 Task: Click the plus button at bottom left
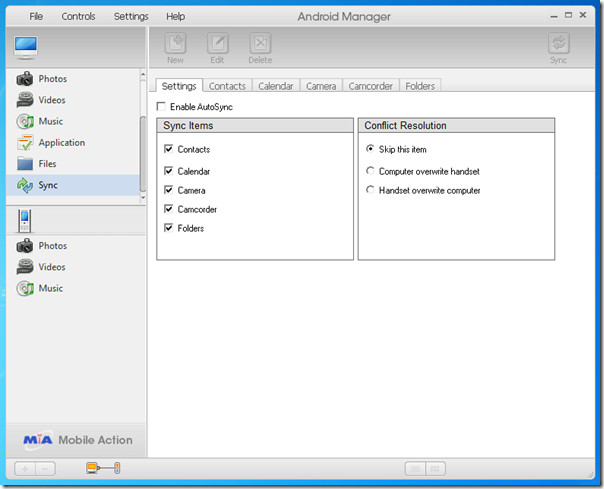coord(25,469)
